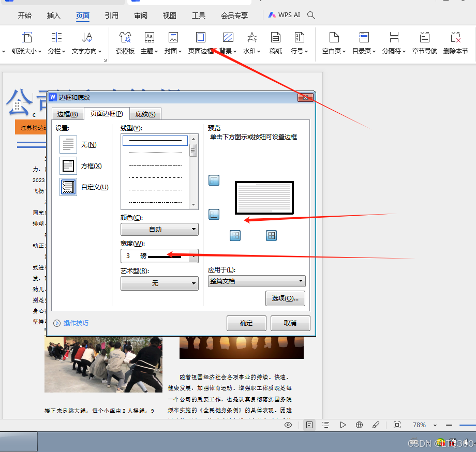
Task: Open the 应用于(L) apply-to dropdown
Action: [257, 281]
